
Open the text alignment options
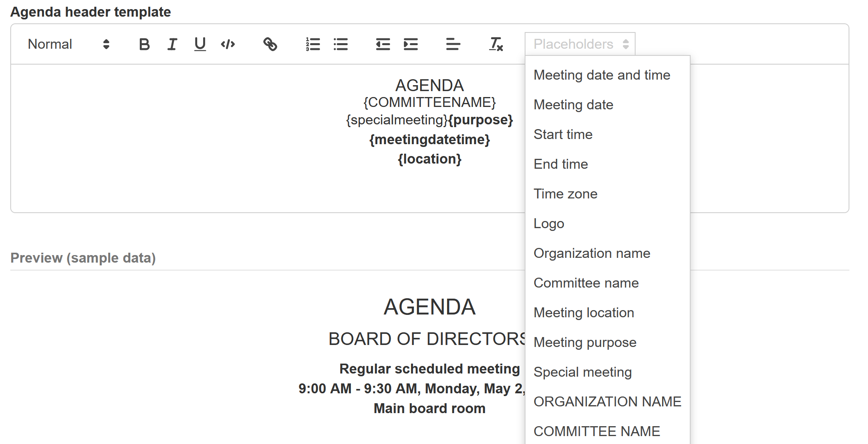tap(453, 44)
